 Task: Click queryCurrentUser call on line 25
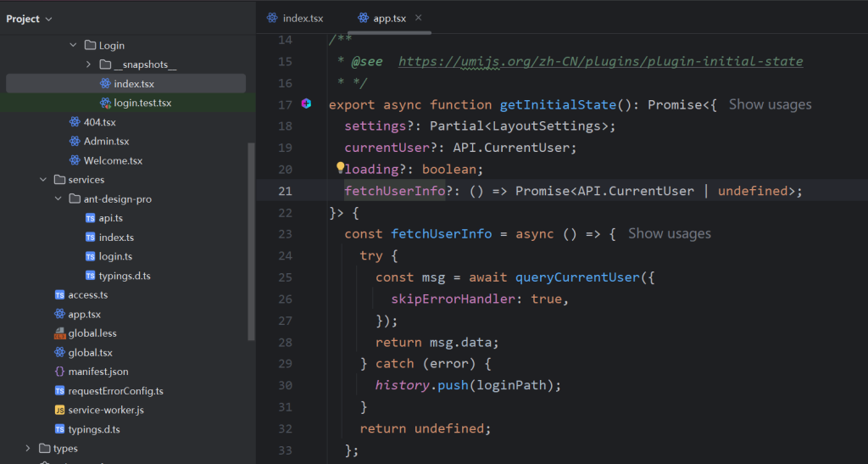click(577, 277)
